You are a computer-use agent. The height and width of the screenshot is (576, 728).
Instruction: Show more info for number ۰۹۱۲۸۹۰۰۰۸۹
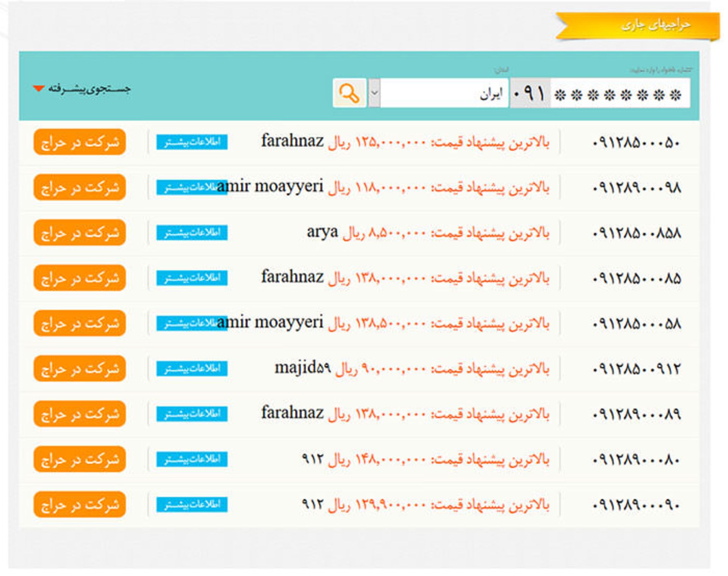pyautogui.click(x=192, y=414)
